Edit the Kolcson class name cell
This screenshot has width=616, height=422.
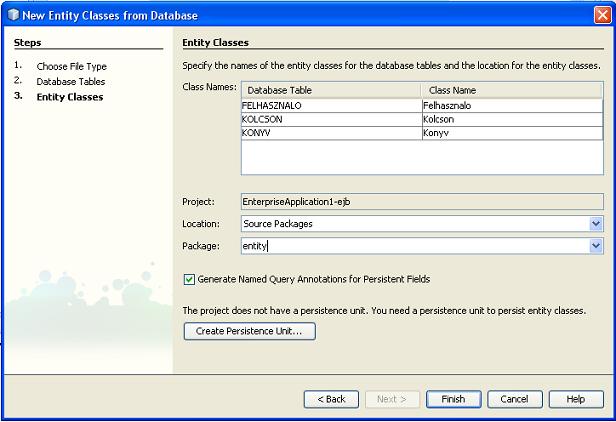tap(512, 119)
